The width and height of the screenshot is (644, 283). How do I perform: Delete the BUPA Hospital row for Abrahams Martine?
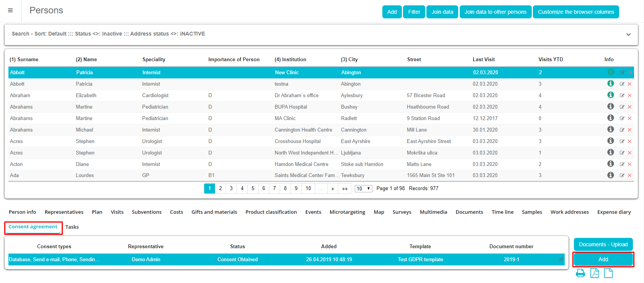629,107
